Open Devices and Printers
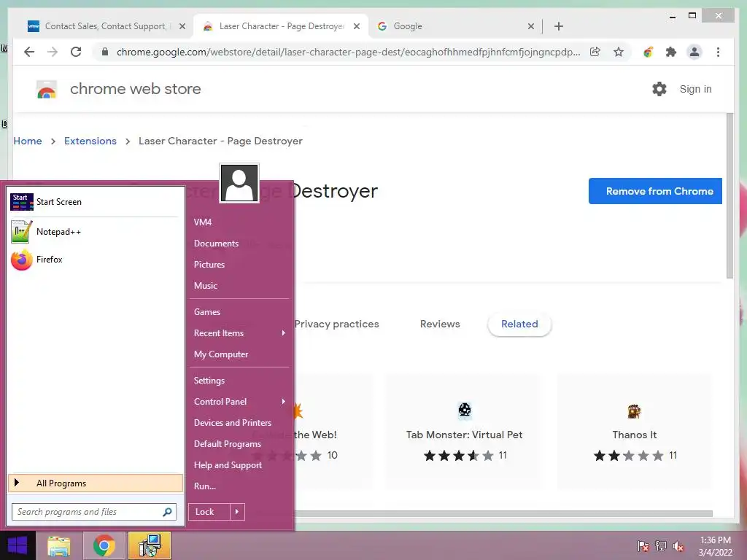 click(233, 423)
